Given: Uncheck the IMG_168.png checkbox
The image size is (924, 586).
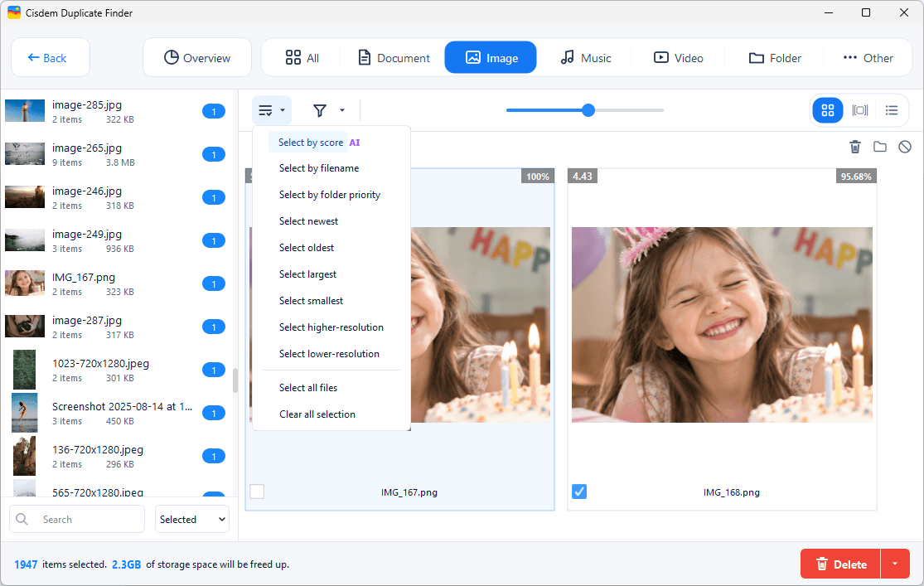Looking at the screenshot, I should pyautogui.click(x=579, y=492).
